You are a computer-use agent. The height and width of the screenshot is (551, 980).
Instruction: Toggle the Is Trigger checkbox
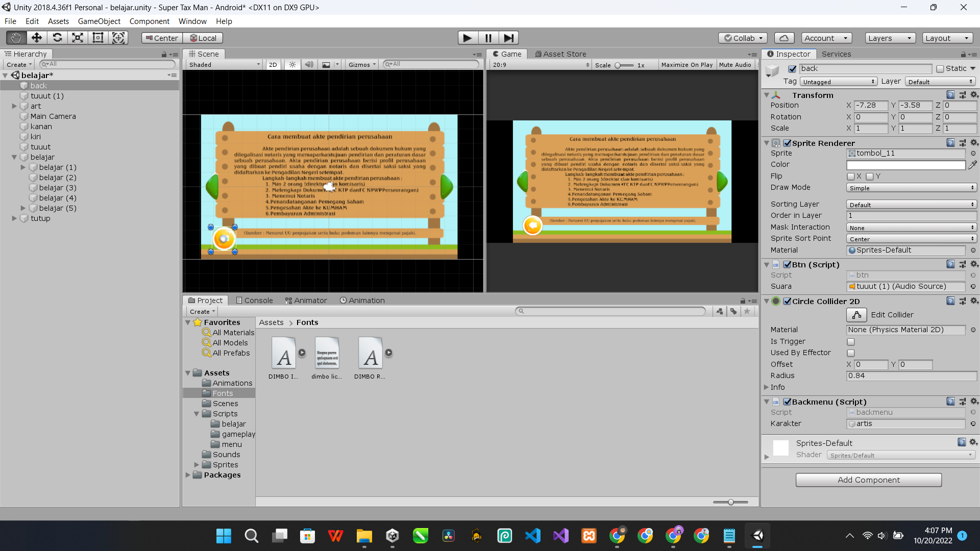click(850, 342)
